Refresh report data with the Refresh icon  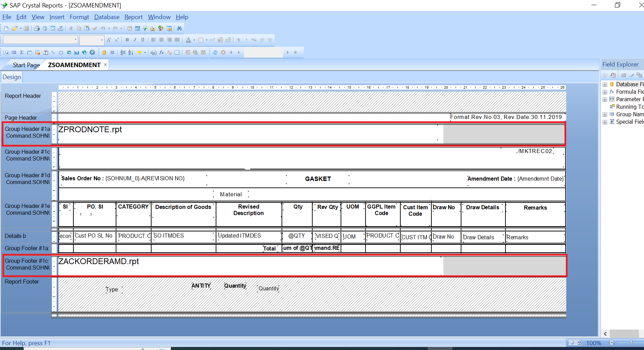click(x=215, y=52)
